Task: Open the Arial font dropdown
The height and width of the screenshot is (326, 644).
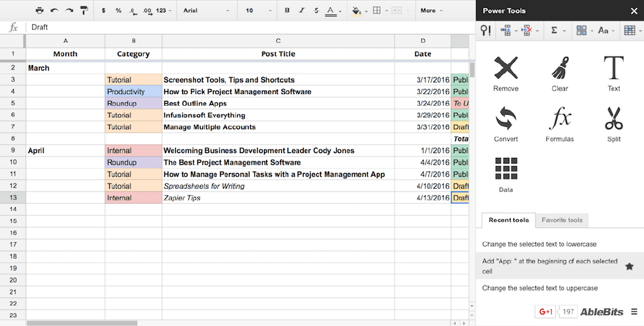Action: tap(206, 11)
